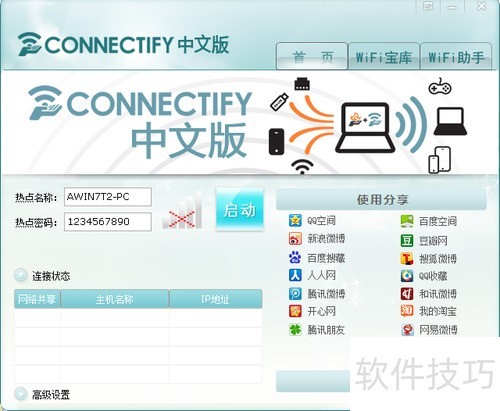Click the 开心网 share icon
This screenshot has width=500, height=411.
pyautogui.click(x=295, y=311)
